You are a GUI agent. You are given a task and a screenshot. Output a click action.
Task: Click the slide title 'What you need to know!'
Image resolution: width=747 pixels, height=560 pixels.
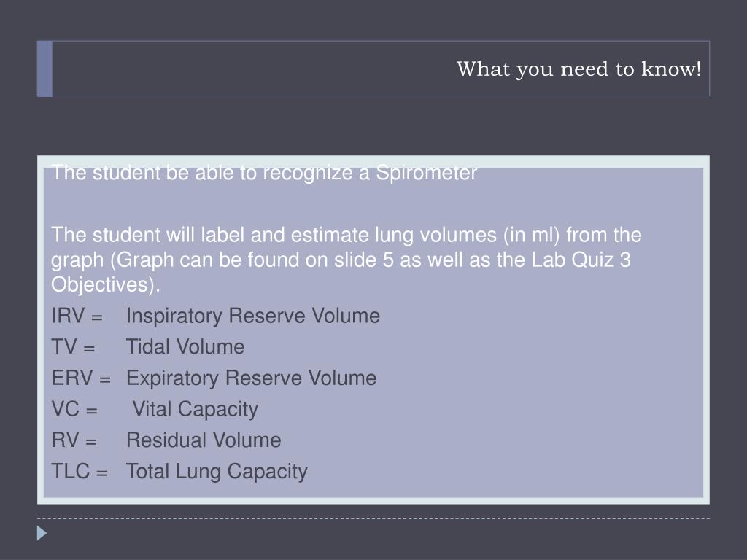click(x=578, y=69)
